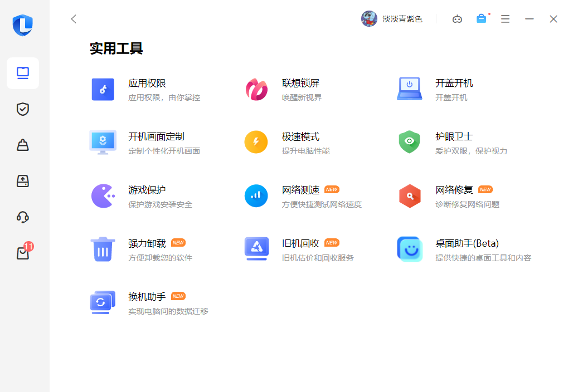Open the 网络测速 blue bars icon
The width and height of the screenshot is (573, 392).
click(x=256, y=195)
